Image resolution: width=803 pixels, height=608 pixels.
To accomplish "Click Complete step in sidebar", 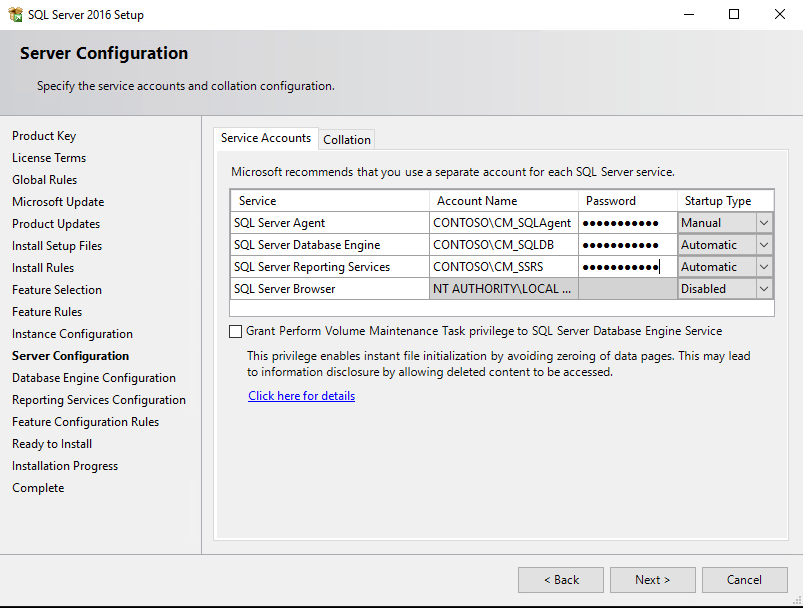I will 38,488.
